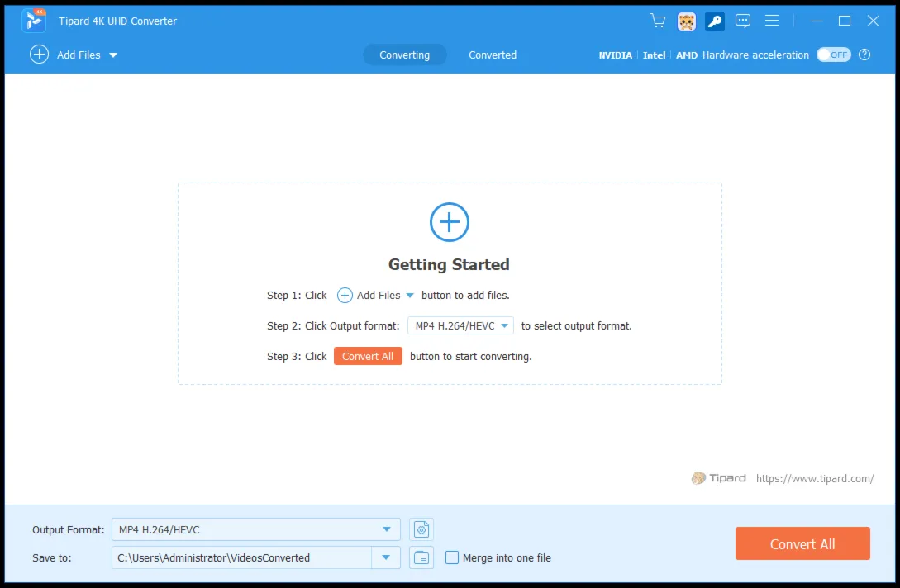The height and width of the screenshot is (588, 900).
Task: Open the bottom Output Format combo box
Action: point(256,529)
